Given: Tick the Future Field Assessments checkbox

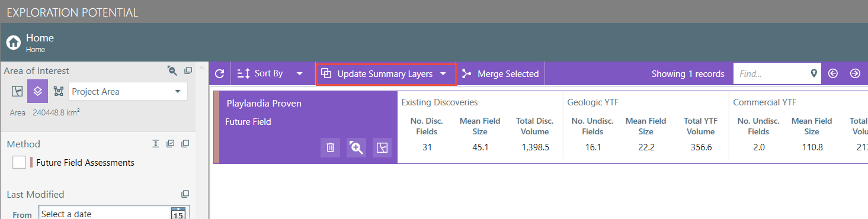Looking at the screenshot, I should click(19, 162).
